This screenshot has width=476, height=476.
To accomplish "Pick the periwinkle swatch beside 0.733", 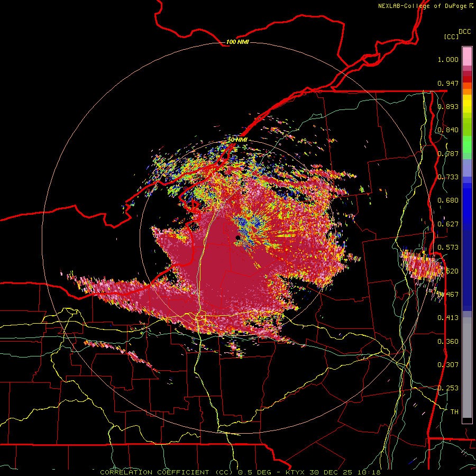I will 467,168.
